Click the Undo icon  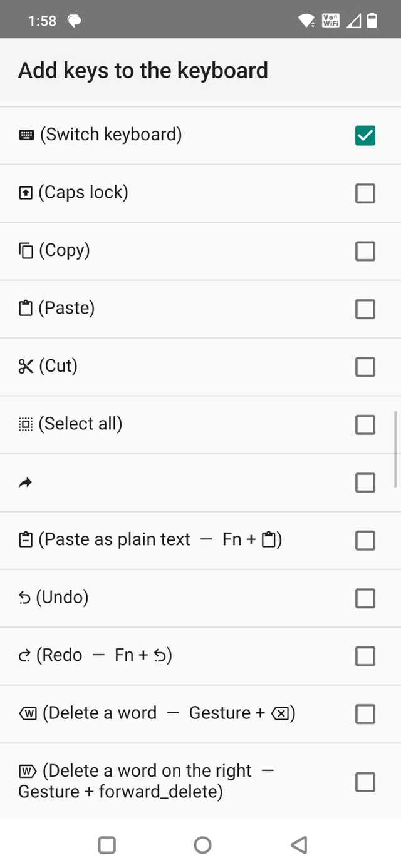pos(25,598)
